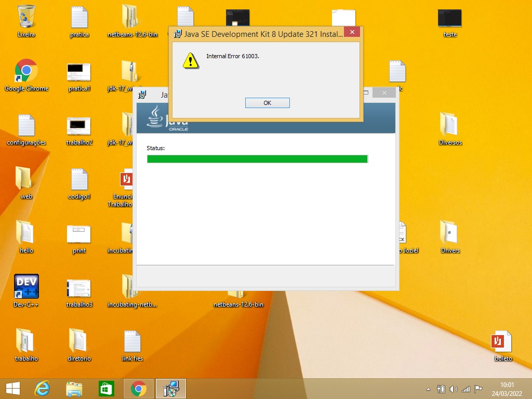Select the jdk-17 zip archive icon
The image size is (532, 399).
(x=124, y=77)
